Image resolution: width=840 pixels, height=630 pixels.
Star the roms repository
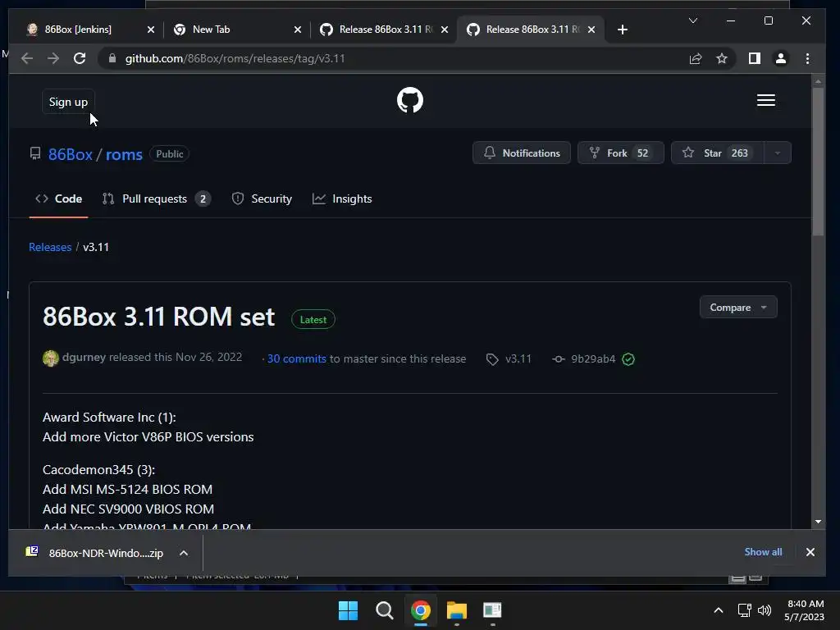tap(717, 153)
